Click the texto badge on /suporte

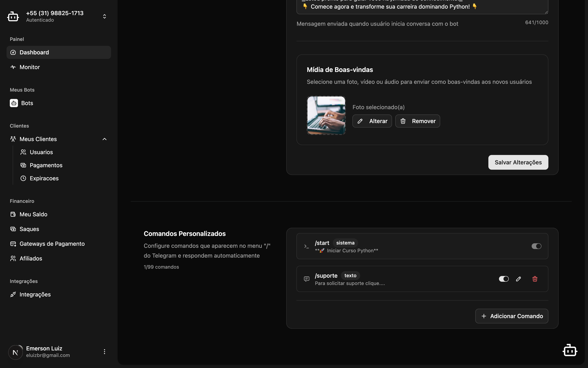pyautogui.click(x=350, y=276)
